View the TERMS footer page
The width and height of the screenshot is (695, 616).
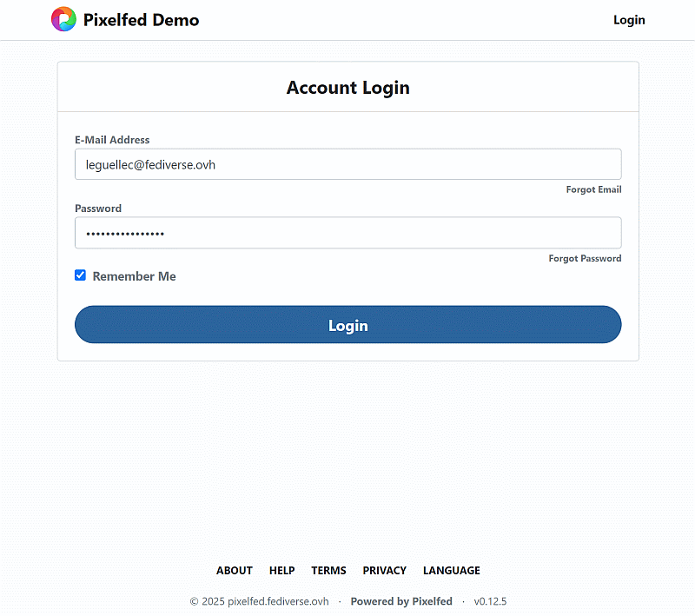coord(328,571)
